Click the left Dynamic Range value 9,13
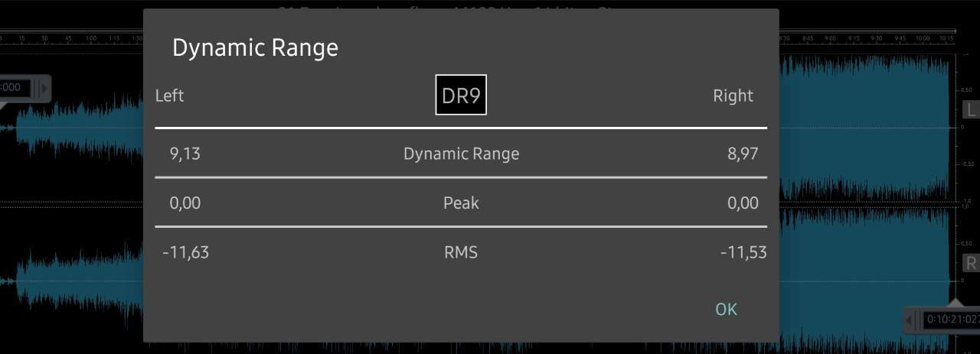The image size is (980, 354). (185, 154)
